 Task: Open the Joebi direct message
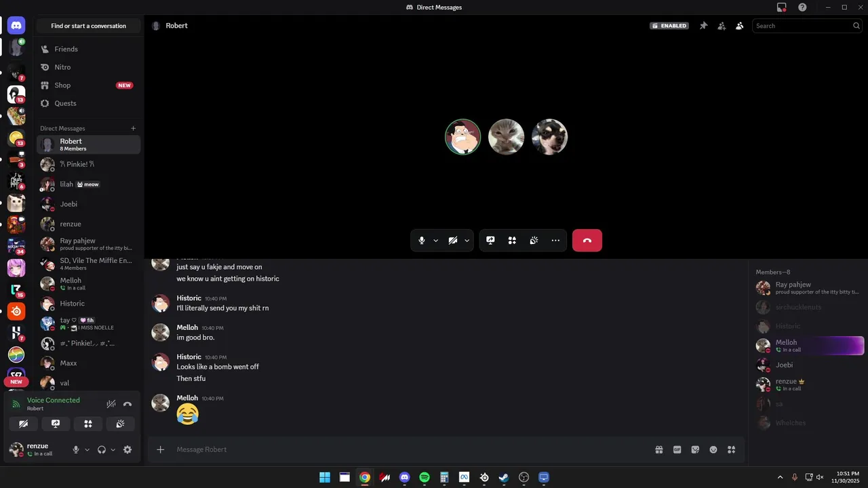(89, 204)
